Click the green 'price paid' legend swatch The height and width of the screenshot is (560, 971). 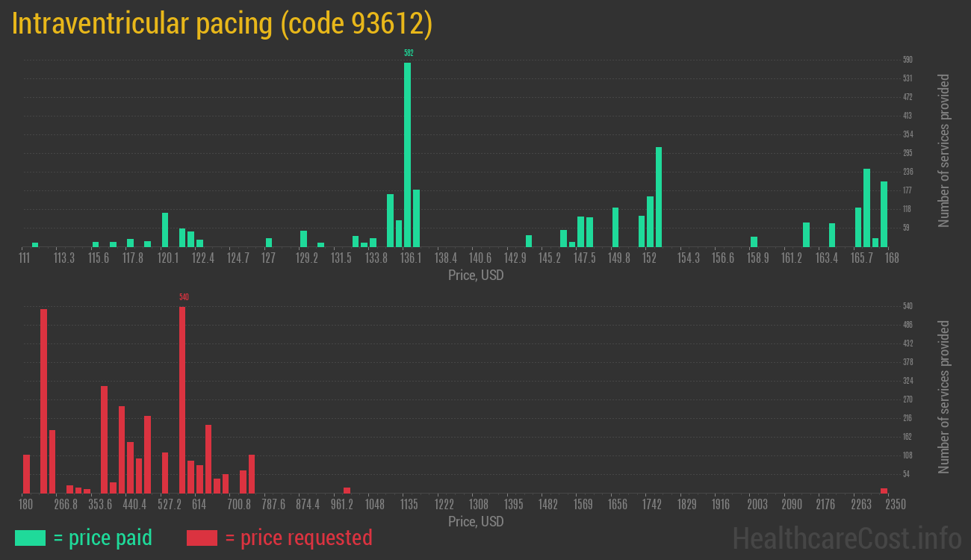point(30,538)
